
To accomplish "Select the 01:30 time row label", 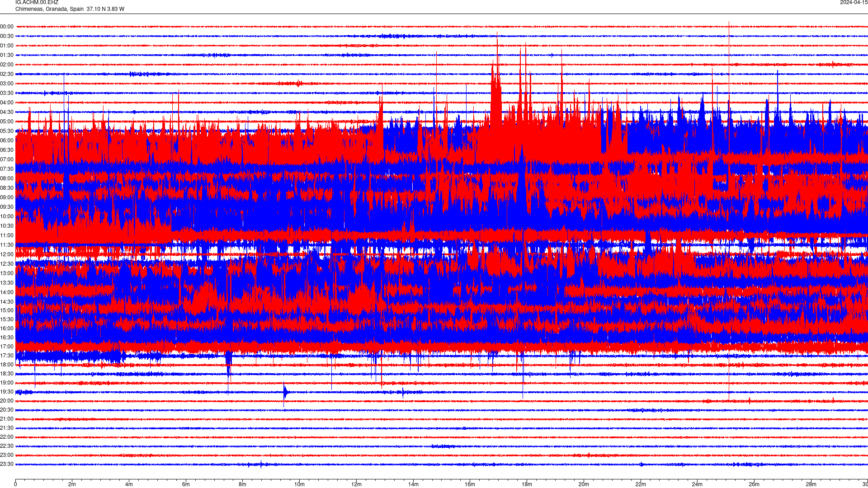I will [x=7, y=55].
